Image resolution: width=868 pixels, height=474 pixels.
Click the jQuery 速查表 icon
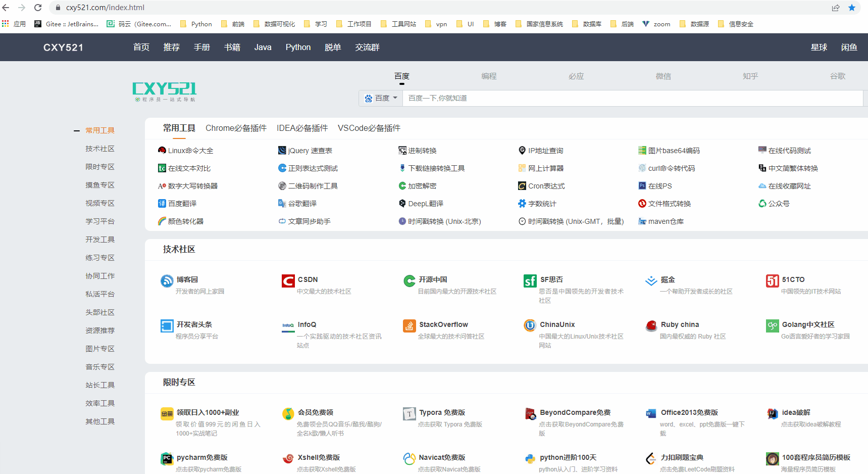click(x=282, y=151)
